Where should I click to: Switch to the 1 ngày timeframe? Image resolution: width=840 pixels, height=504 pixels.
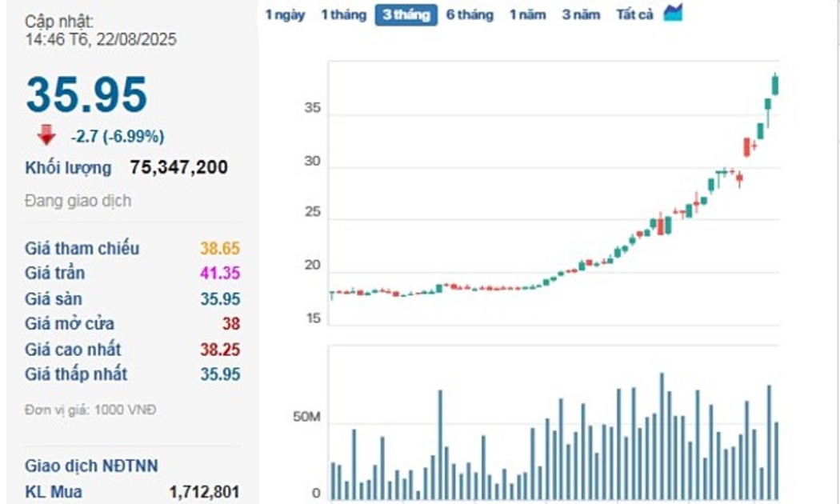tap(285, 15)
